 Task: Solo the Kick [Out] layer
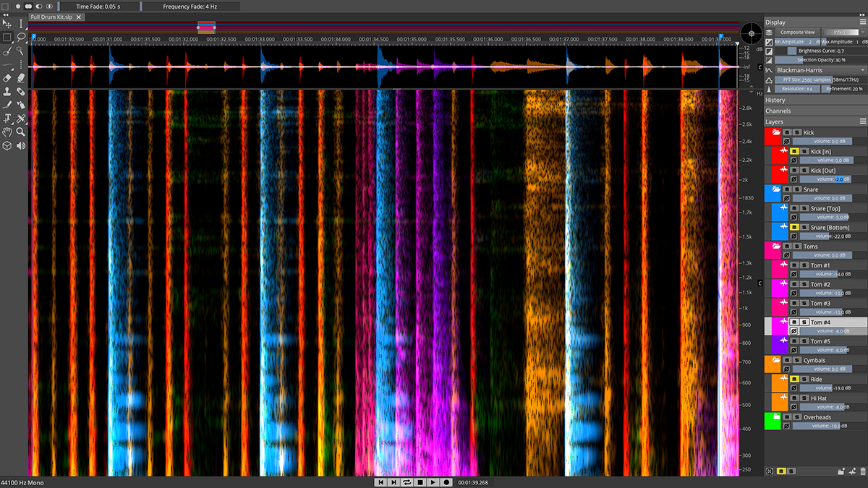pyautogui.click(x=804, y=170)
